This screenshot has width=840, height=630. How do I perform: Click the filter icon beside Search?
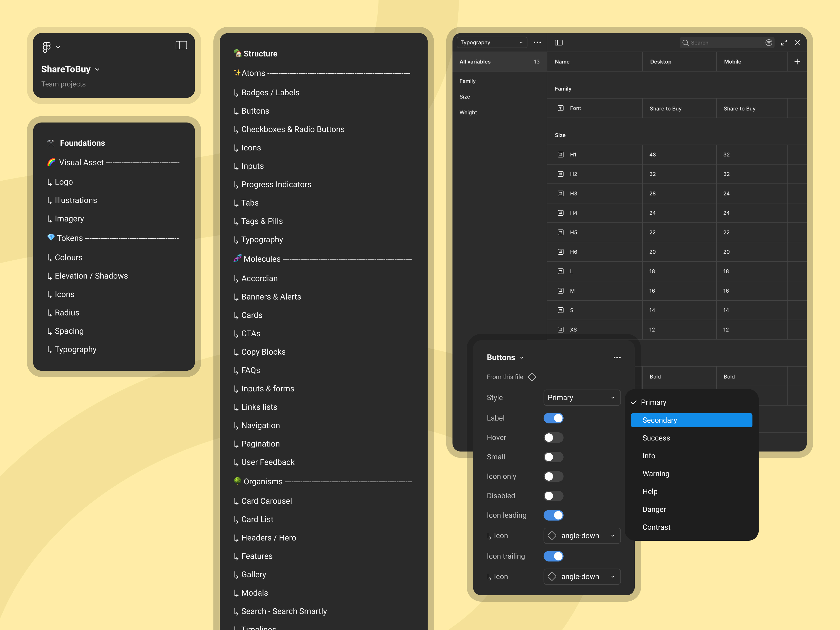tap(769, 43)
